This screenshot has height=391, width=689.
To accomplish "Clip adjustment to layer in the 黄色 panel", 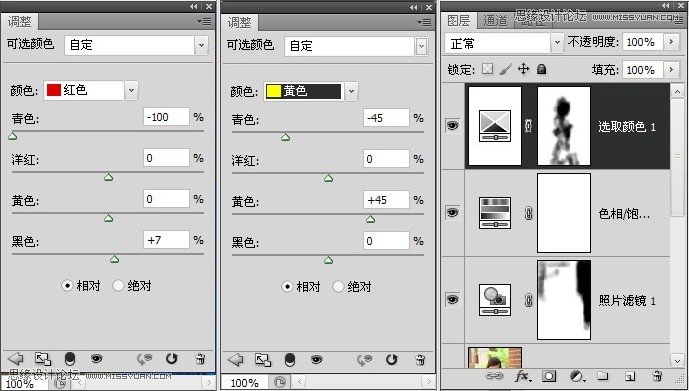I will [x=290, y=360].
